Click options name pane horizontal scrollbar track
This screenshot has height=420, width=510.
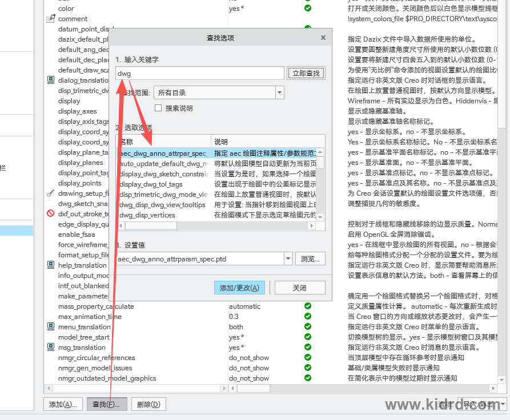pyautogui.click(x=136, y=388)
